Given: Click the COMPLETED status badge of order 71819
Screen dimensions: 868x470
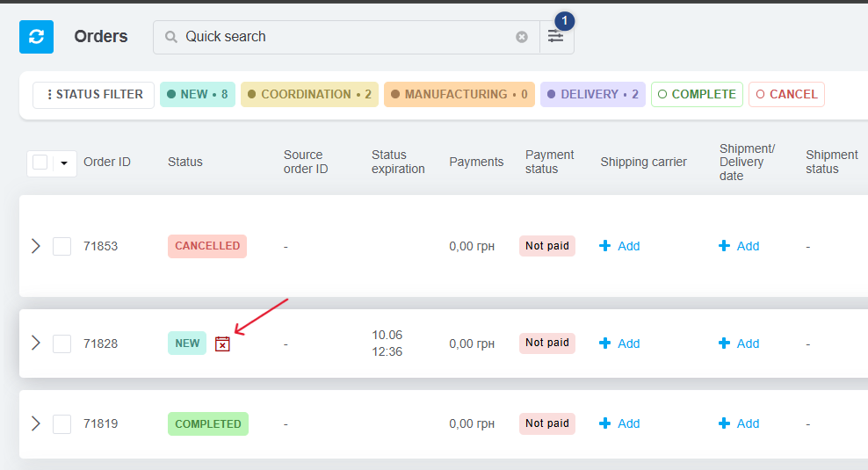Looking at the screenshot, I should 208,424.
